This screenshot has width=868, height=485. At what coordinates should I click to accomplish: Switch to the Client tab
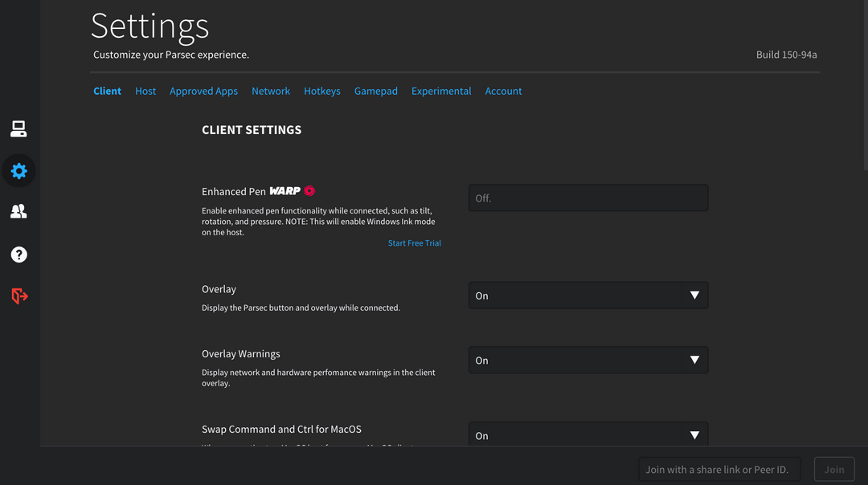click(108, 91)
